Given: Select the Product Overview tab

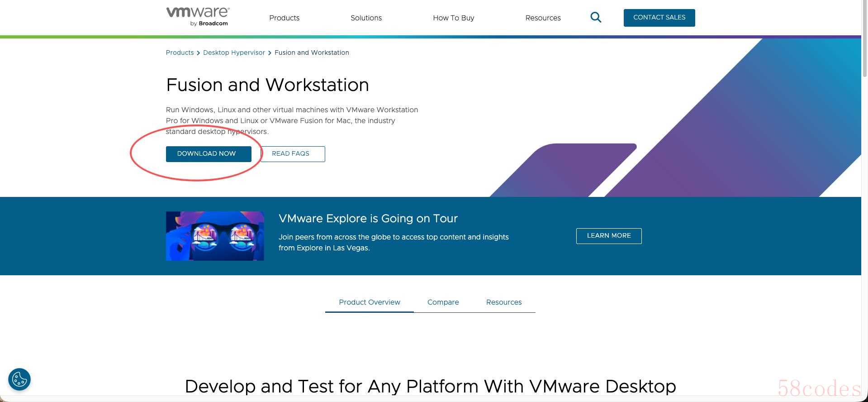Looking at the screenshot, I should tap(370, 302).
